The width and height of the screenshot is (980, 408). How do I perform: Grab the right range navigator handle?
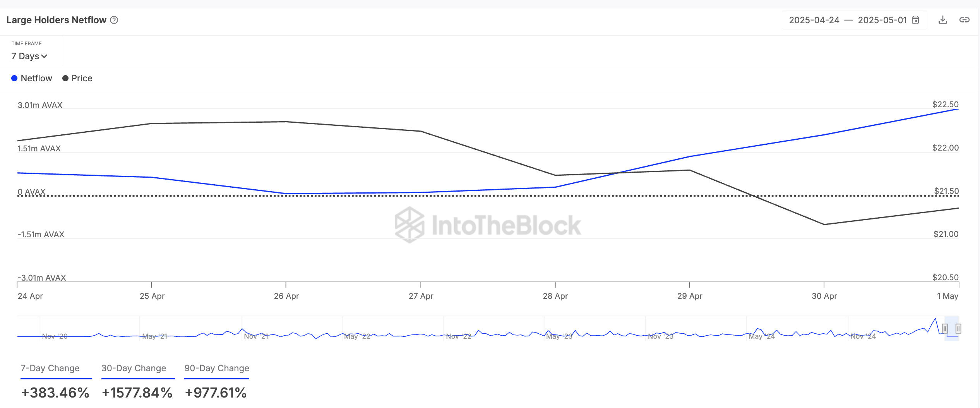point(958,329)
